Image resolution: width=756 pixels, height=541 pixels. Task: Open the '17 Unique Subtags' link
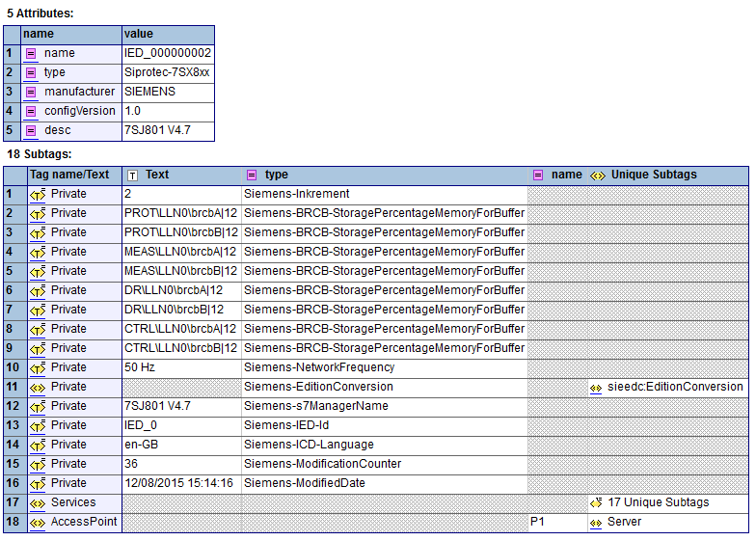pyautogui.click(x=658, y=502)
